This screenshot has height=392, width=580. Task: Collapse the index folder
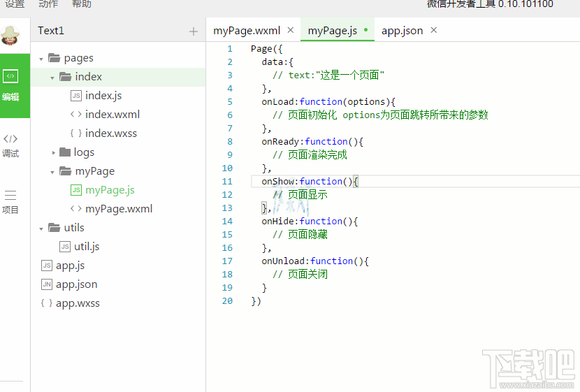tap(53, 78)
